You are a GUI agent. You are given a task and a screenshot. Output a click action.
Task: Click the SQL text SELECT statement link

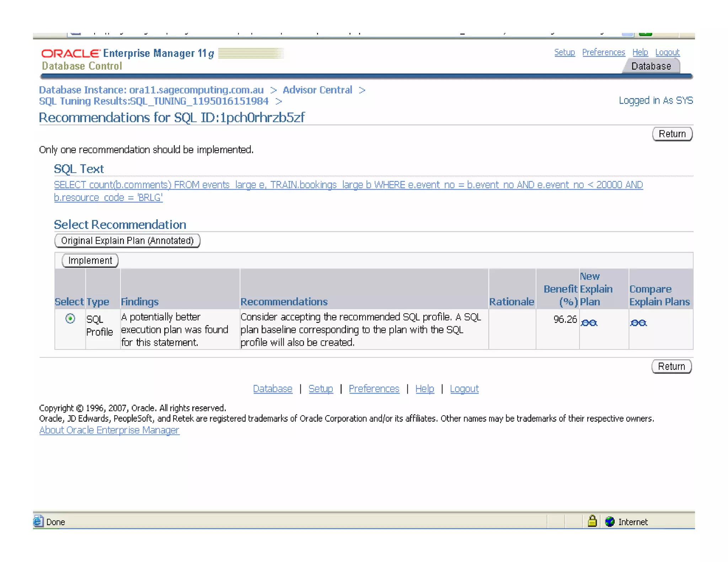pyautogui.click(x=348, y=191)
